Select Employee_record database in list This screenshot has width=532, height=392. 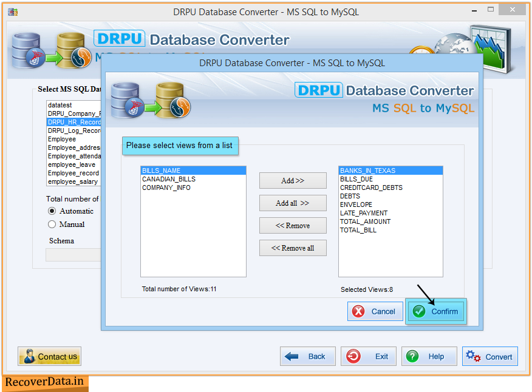73,173
